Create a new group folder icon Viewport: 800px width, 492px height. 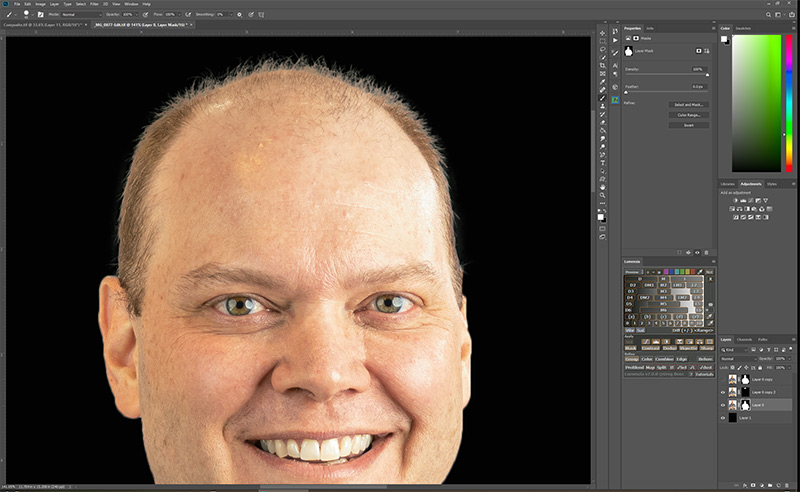(770, 485)
